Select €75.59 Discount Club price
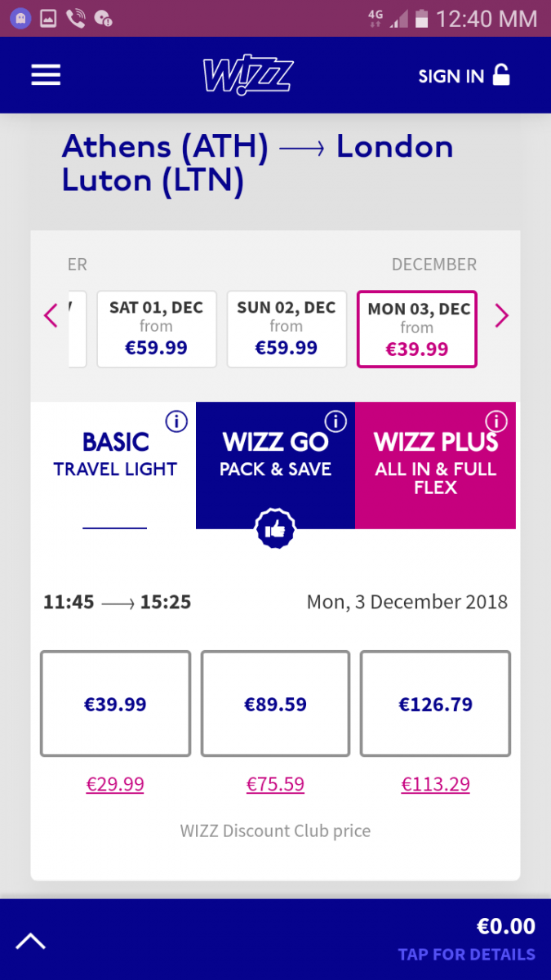 point(275,785)
